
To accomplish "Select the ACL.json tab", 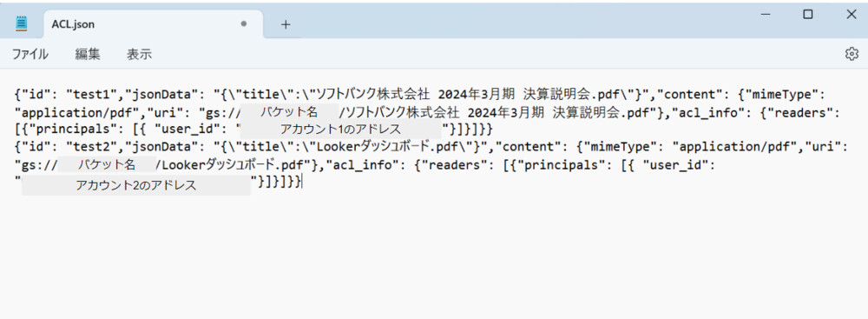I will (x=153, y=24).
